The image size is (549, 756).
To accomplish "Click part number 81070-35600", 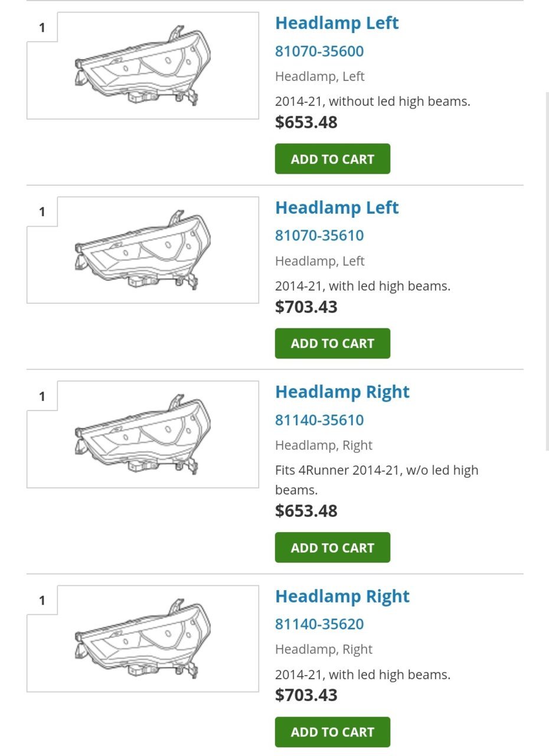I will click(x=319, y=51).
